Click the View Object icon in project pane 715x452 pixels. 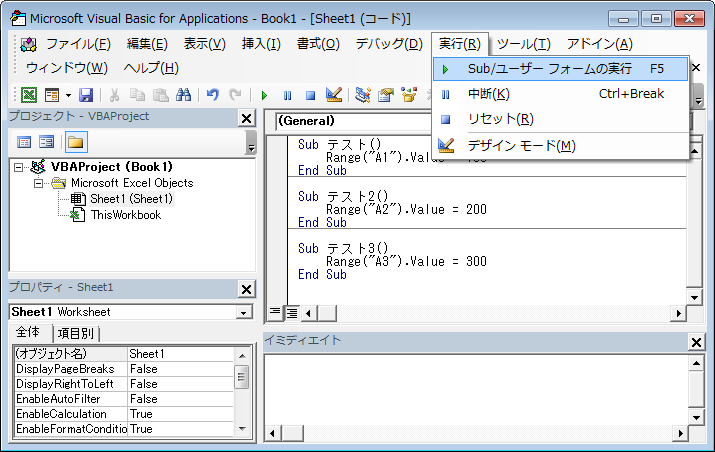point(46,142)
